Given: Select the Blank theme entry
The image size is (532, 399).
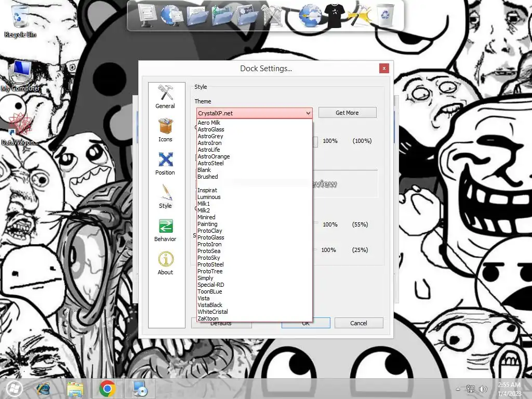Looking at the screenshot, I should (254, 170).
